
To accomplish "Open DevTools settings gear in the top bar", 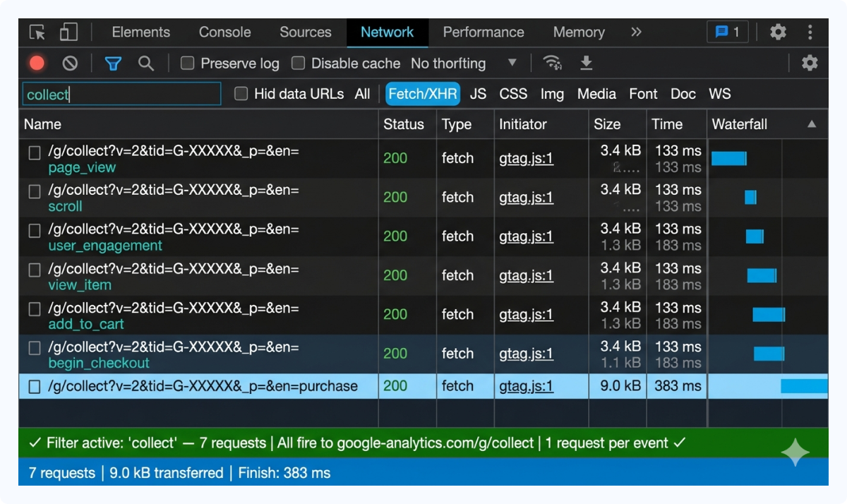I will [x=778, y=32].
